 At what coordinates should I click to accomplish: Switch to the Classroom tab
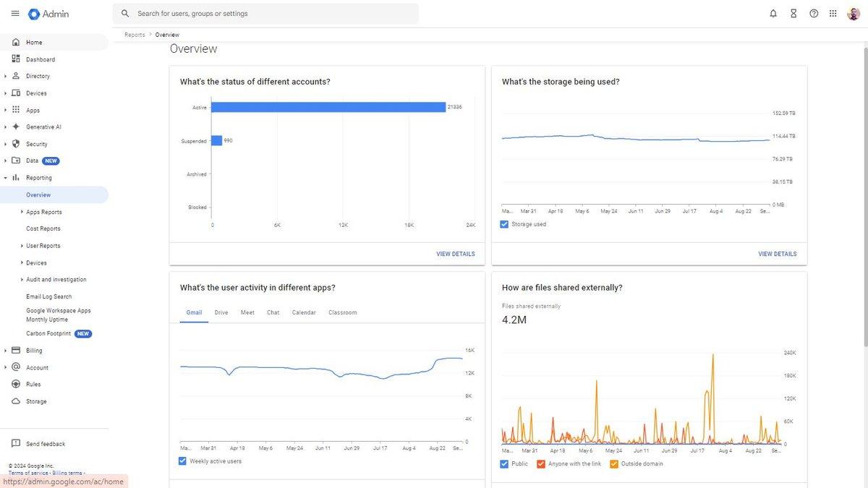tap(343, 312)
